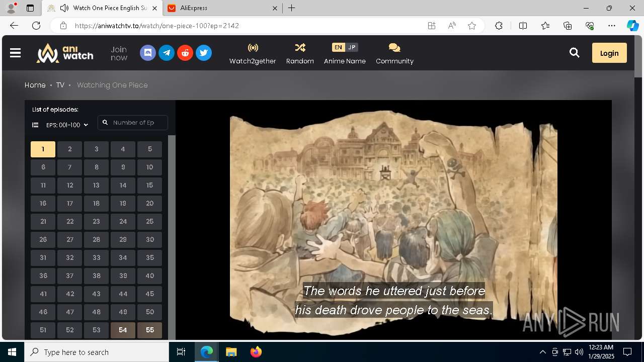Select episode 55
This screenshot has width=644, height=362.
pyautogui.click(x=149, y=330)
